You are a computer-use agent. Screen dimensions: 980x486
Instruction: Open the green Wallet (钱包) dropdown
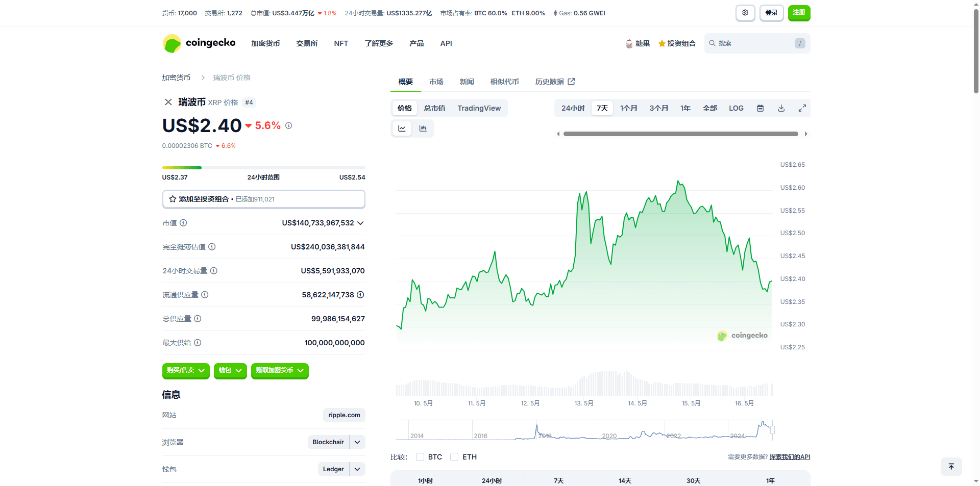pos(230,371)
